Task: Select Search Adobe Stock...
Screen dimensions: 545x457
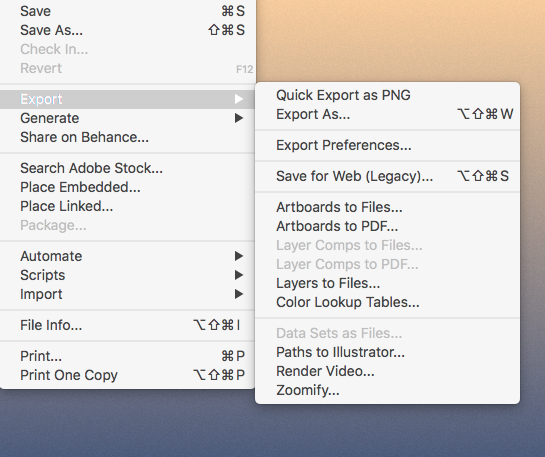Action: tap(128, 168)
